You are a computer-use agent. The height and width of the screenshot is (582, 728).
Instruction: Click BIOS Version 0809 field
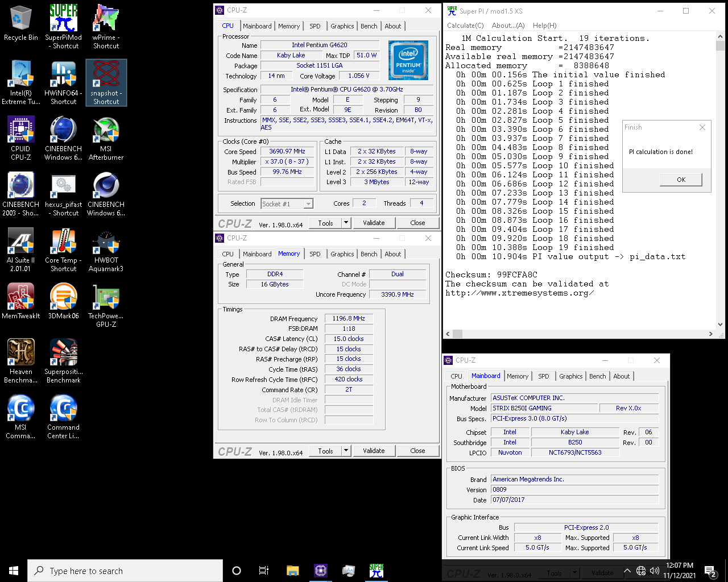(575, 489)
